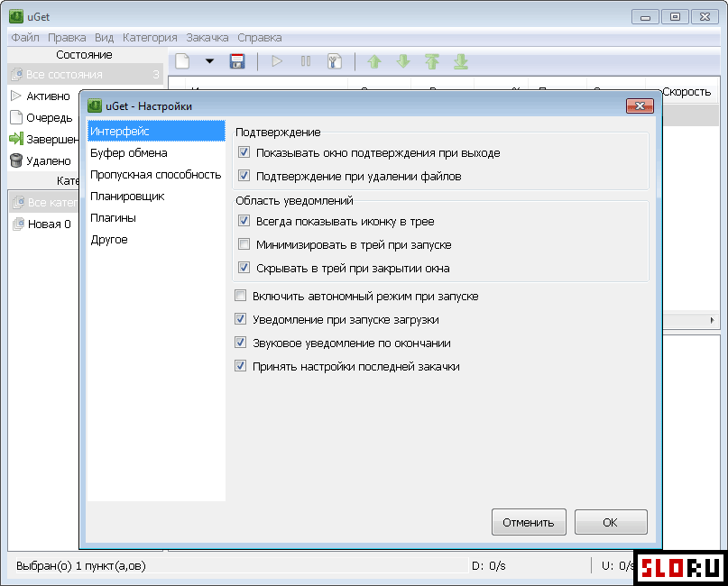Click the move up green arrow
This screenshot has width=728, height=586.
tap(374, 61)
